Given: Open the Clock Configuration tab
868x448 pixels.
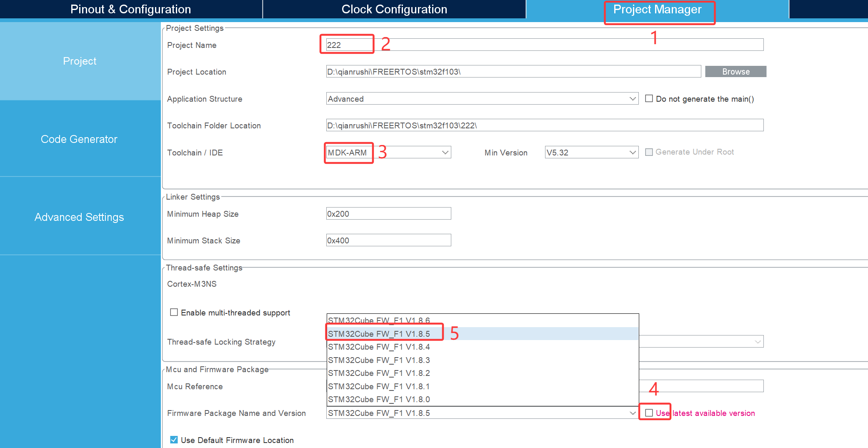Looking at the screenshot, I should point(394,9).
